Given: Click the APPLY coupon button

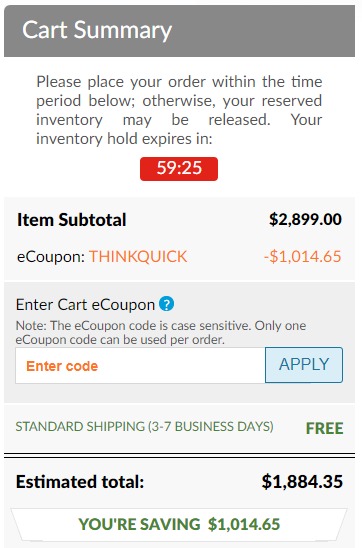Looking at the screenshot, I should [304, 365].
